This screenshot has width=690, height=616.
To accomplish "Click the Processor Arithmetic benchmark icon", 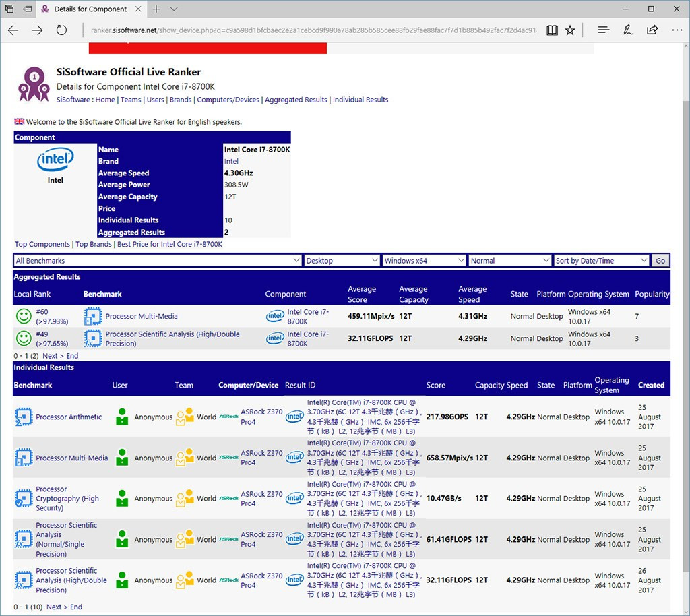I will [x=24, y=417].
